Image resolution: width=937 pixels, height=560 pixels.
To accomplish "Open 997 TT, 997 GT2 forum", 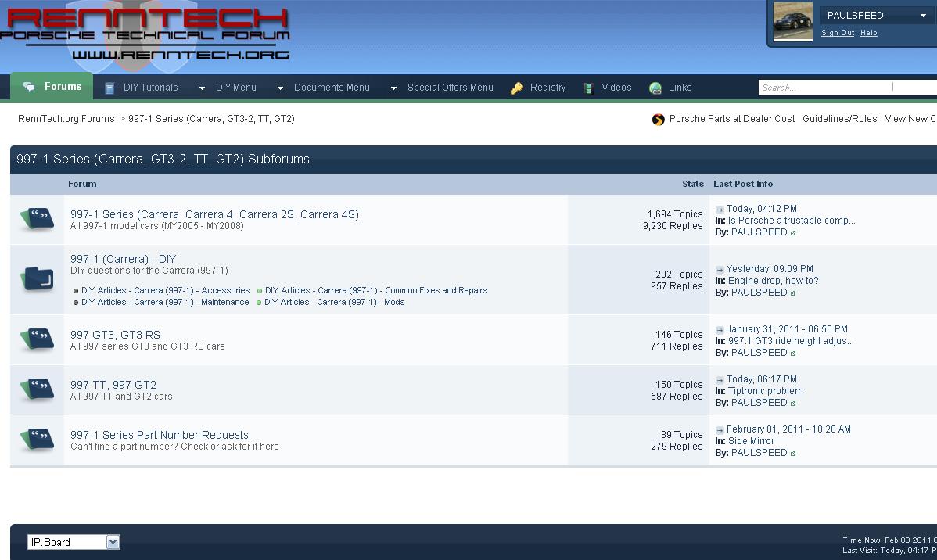I will click(x=113, y=385).
